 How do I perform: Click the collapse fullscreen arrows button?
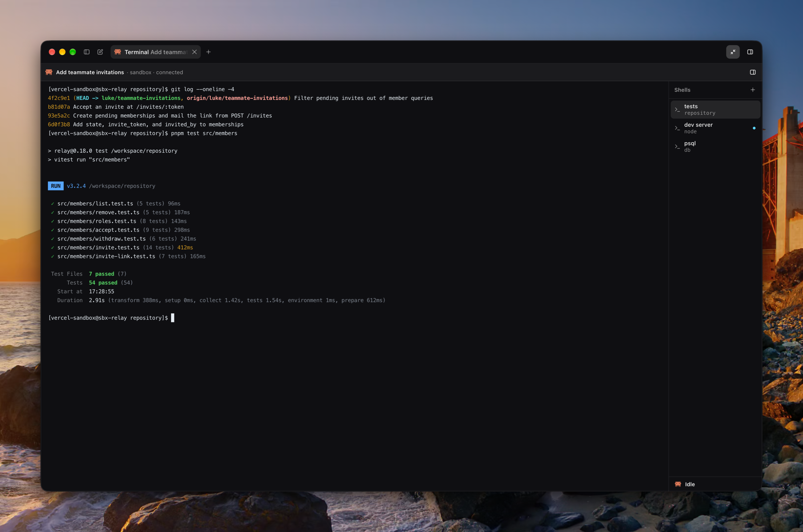pyautogui.click(x=733, y=52)
